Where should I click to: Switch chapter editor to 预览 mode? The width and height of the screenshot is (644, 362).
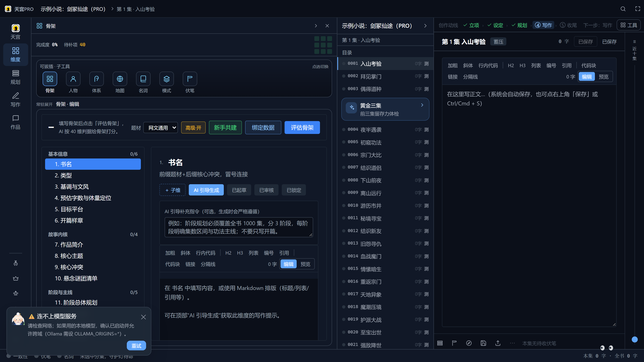(x=603, y=77)
